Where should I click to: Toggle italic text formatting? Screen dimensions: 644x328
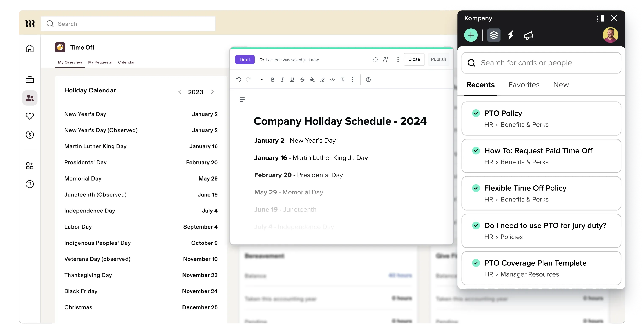coord(282,80)
